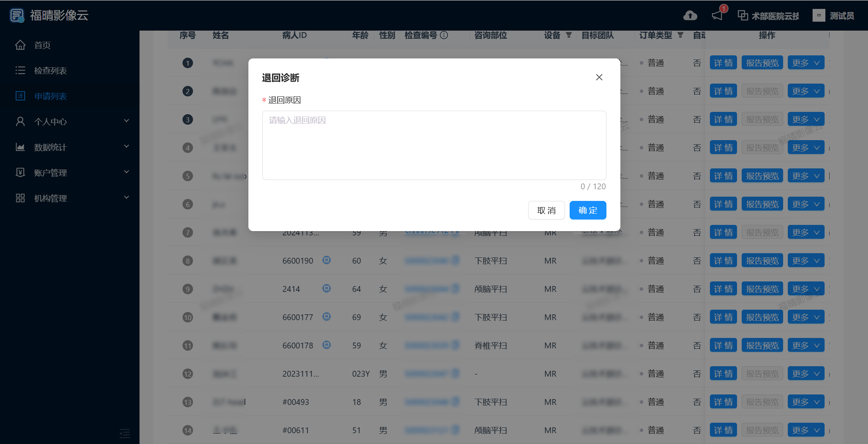868x444 pixels.
Task: Go to 首页 in the sidebar
Action: pyautogui.click(x=42, y=45)
